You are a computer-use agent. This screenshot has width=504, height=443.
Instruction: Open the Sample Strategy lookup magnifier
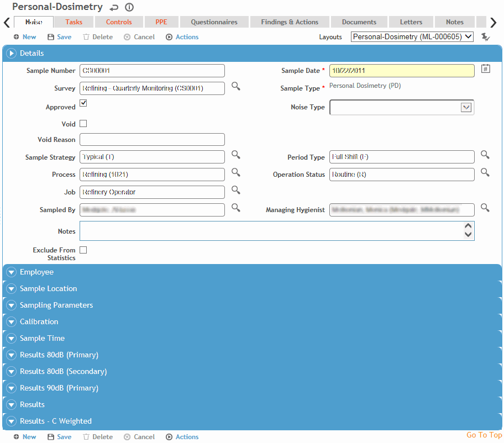click(236, 155)
